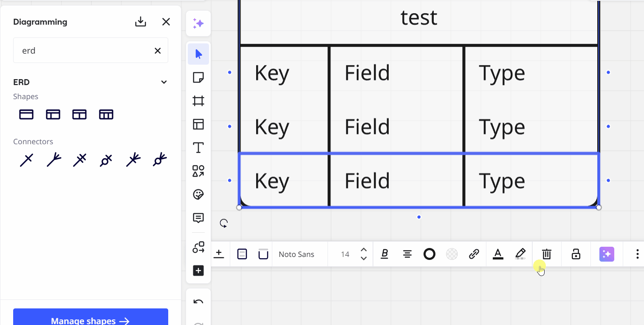The height and width of the screenshot is (325, 644).
Task: Open text color picker
Action: 498,254
